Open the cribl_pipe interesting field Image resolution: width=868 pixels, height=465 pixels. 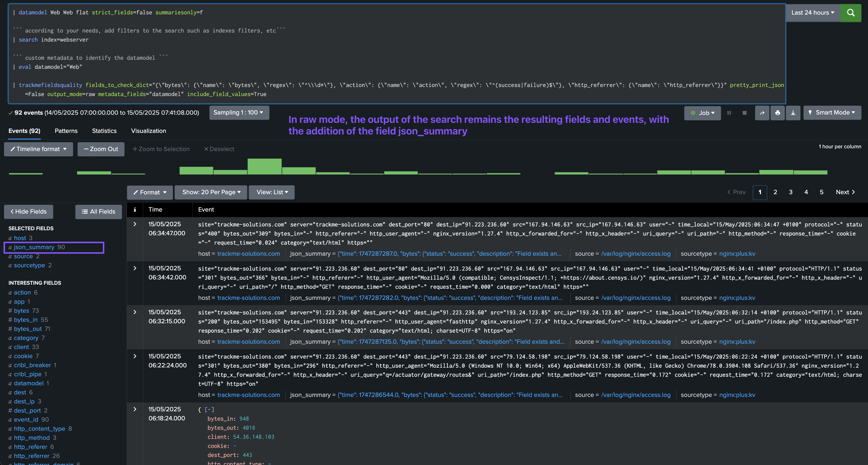pyautogui.click(x=28, y=374)
